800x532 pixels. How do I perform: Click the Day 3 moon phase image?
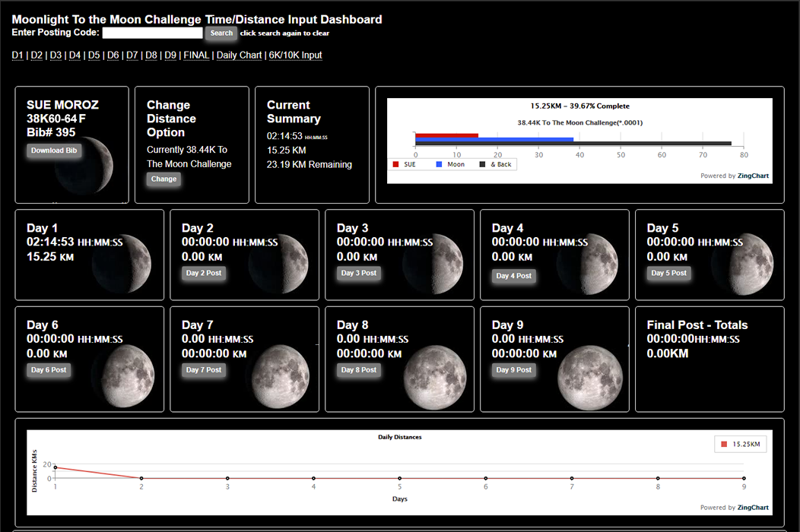click(x=433, y=264)
